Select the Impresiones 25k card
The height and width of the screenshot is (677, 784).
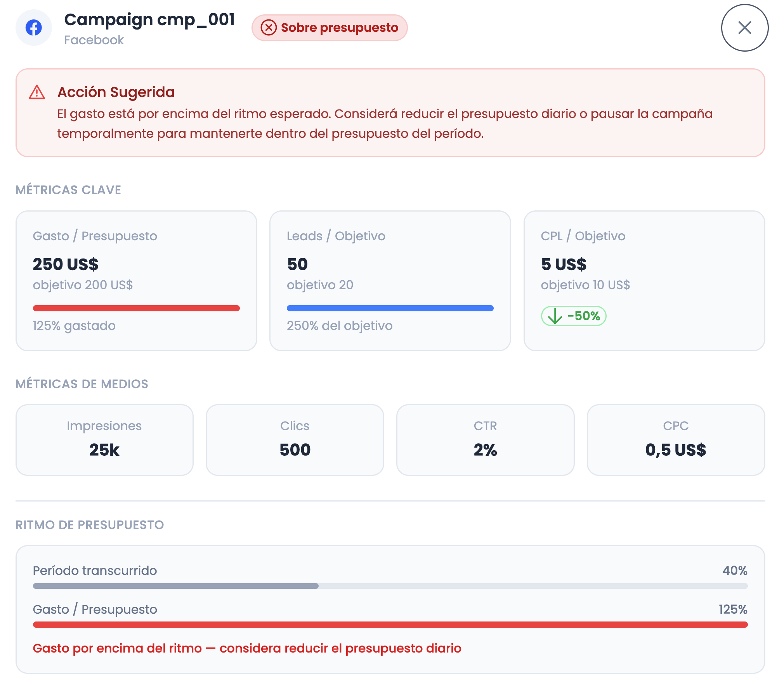tap(104, 440)
